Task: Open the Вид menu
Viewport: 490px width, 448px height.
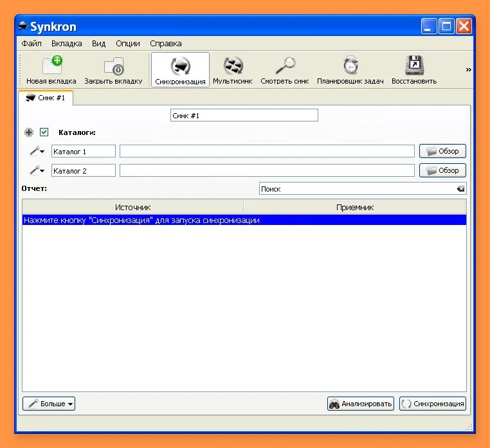Action: point(99,44)
